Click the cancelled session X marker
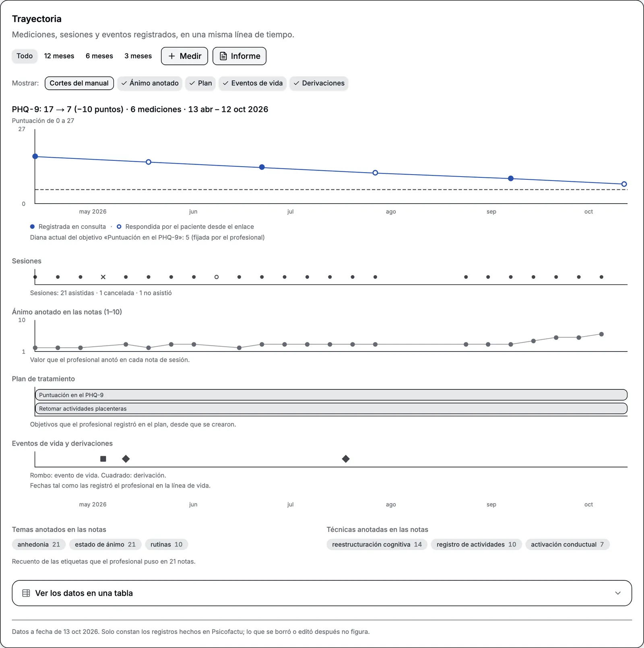Viewport: 644px width, 648px height. coord(103,277)
